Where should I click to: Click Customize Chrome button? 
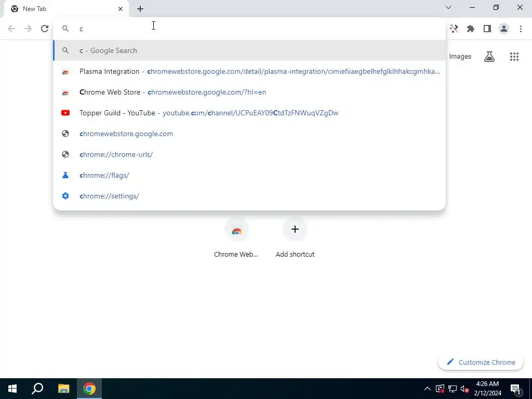[481, 362]
